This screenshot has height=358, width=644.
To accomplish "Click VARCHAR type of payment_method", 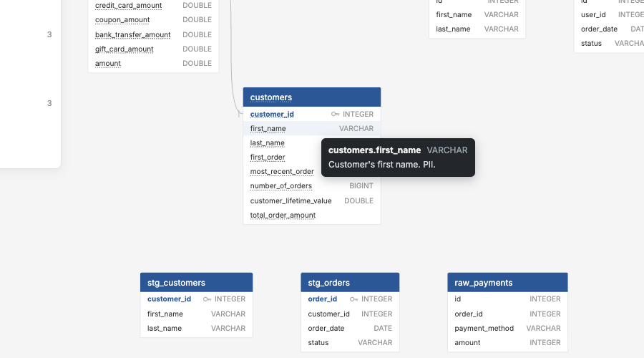I will [543, 328].
